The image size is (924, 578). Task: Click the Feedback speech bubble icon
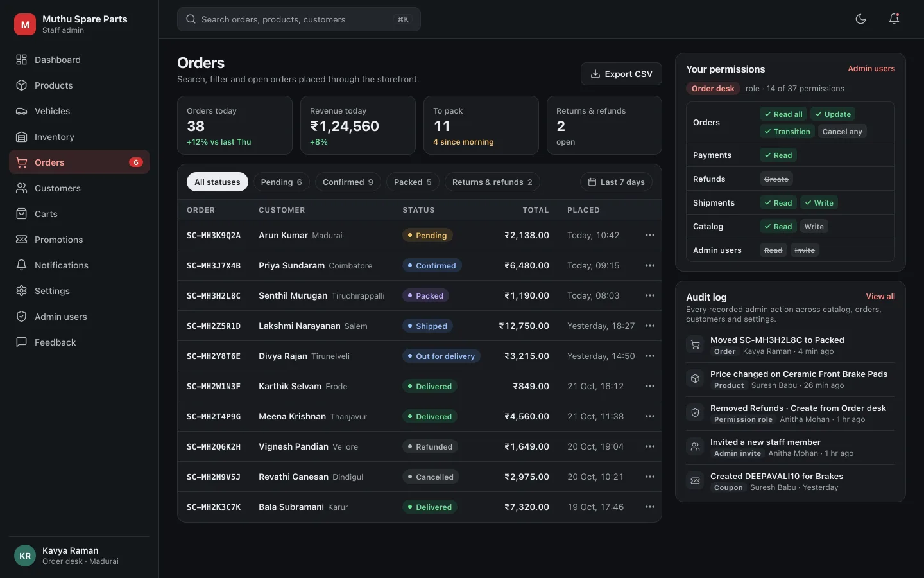click(22, 342)
